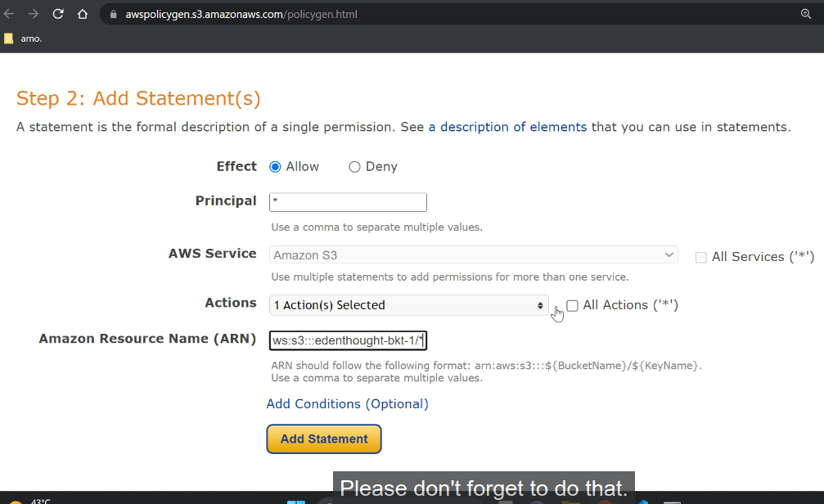The width and height of the screenshot is (824, 504).
Task: Click the Add Statement button
Action: pos(324,439)
